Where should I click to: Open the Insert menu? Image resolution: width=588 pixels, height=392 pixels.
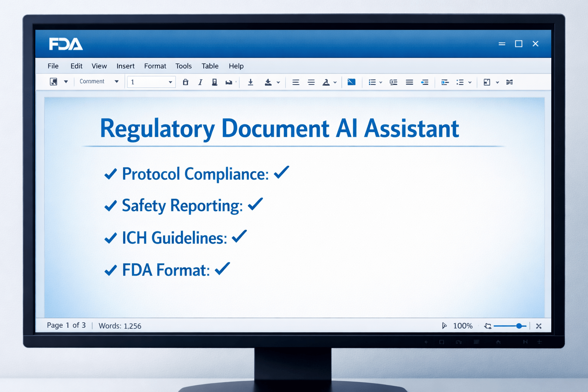pyautogui.click(x=125, y=66)
